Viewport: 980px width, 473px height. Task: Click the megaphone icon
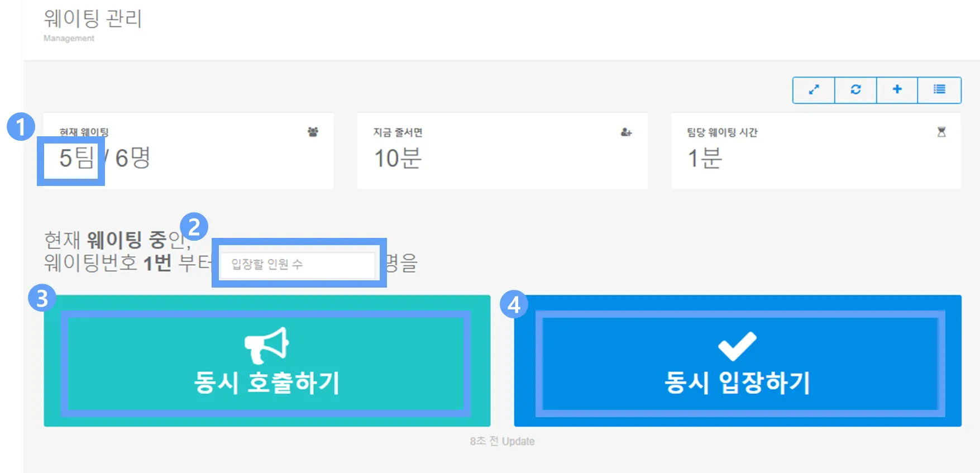(x=267, y=345)
